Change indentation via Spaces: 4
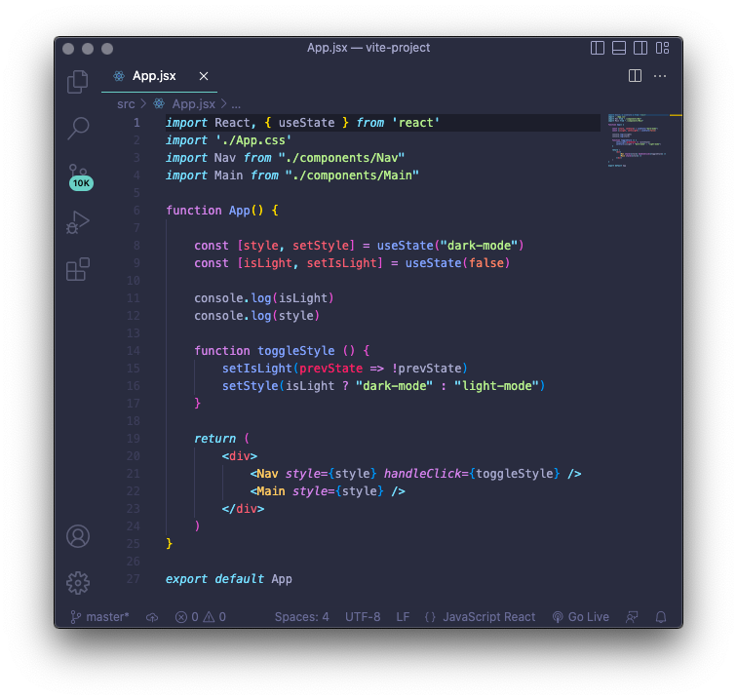Image resolution: width=737 pixels, height=700 pixels. tap(302, 617)
